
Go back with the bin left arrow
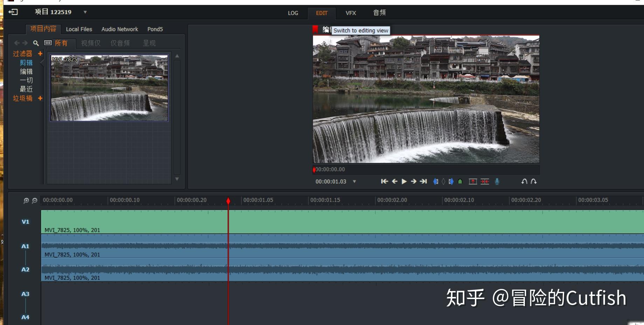(17, 43)
